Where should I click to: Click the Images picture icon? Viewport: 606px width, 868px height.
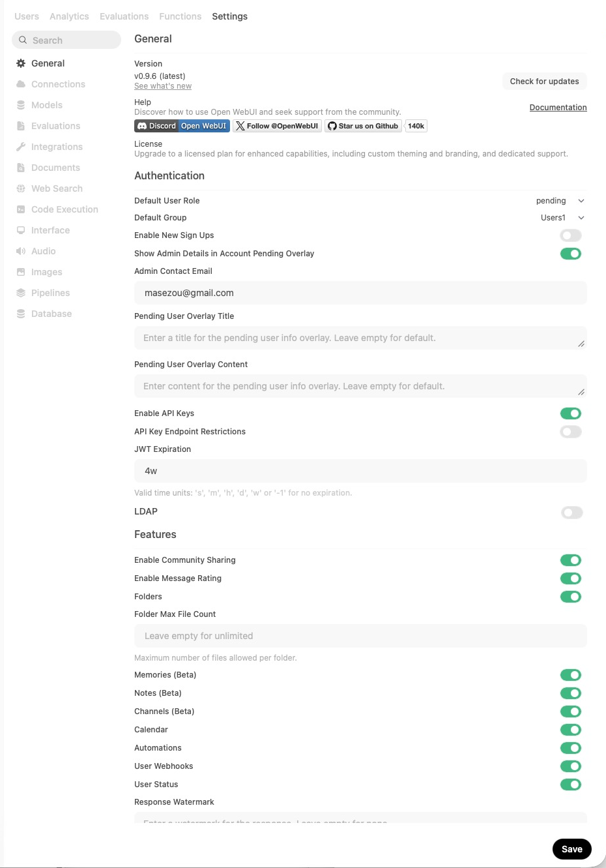21,272
